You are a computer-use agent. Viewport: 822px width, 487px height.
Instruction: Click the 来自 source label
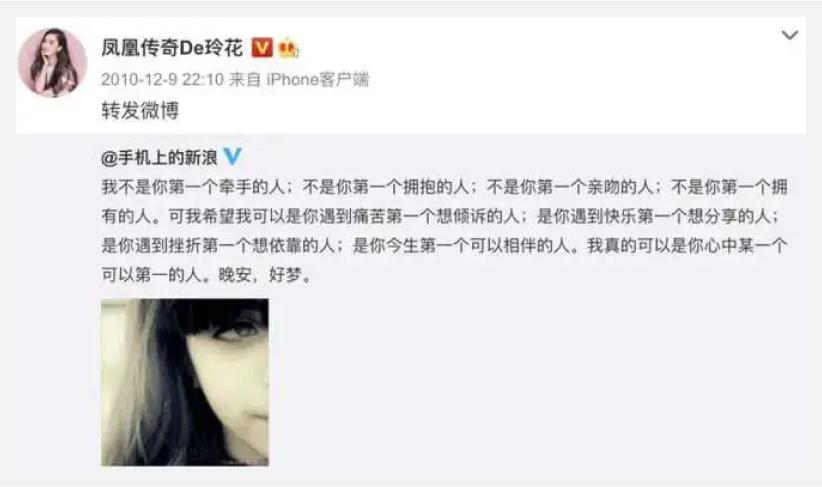click(x=245, y=79)
